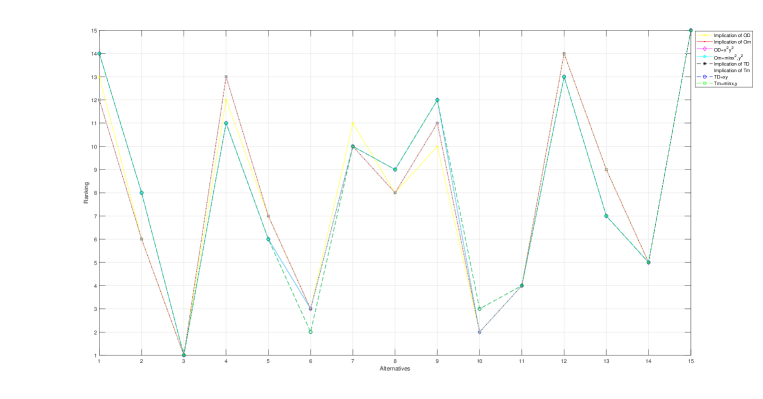Image resolution: width=763 pixels, height=399 pixels.
Task: Click the black dashed Implication of TD marker
Action: (x=704, y=64)
